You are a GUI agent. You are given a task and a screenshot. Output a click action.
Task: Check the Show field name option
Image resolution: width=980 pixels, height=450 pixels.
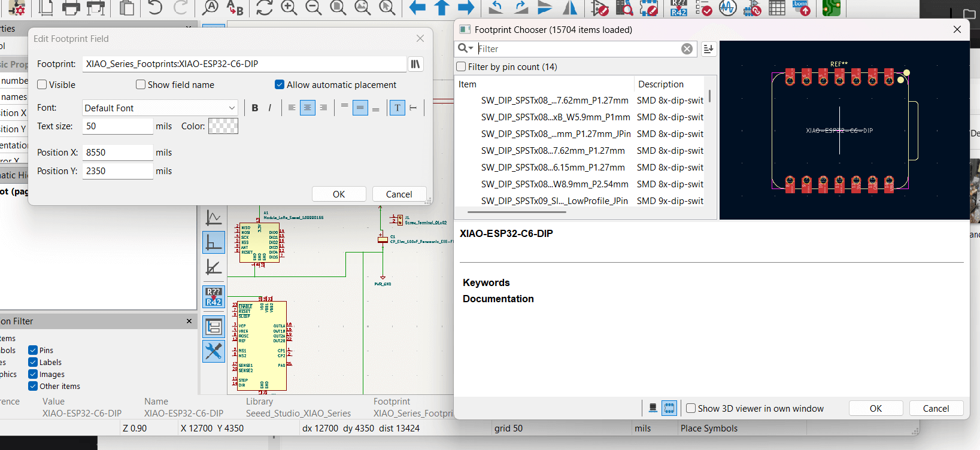141,85
